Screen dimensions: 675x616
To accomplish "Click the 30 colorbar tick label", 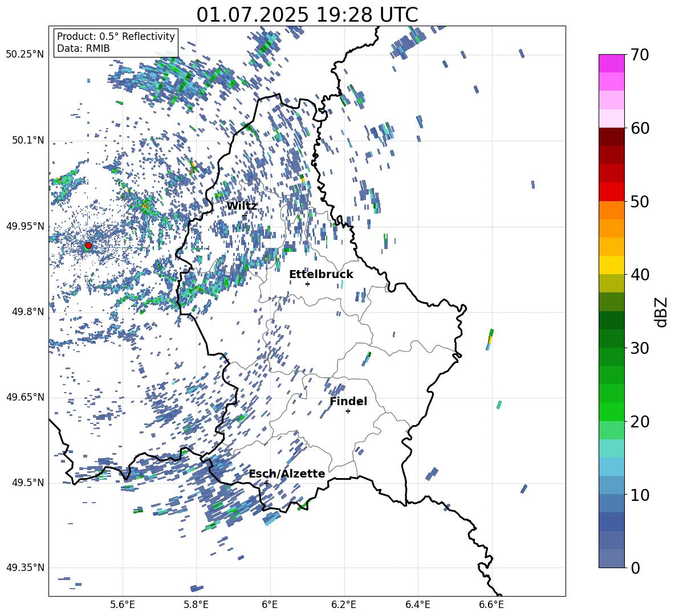I will click(640, 348).
